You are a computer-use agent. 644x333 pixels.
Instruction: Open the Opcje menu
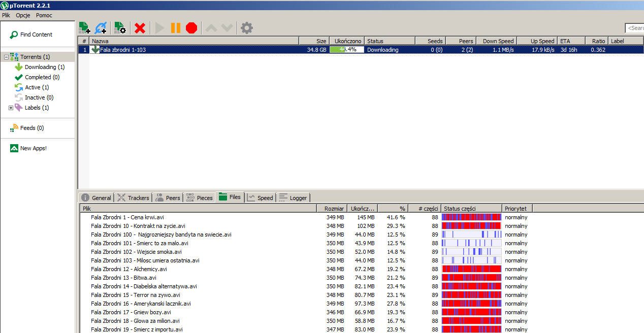click(23, 15)
